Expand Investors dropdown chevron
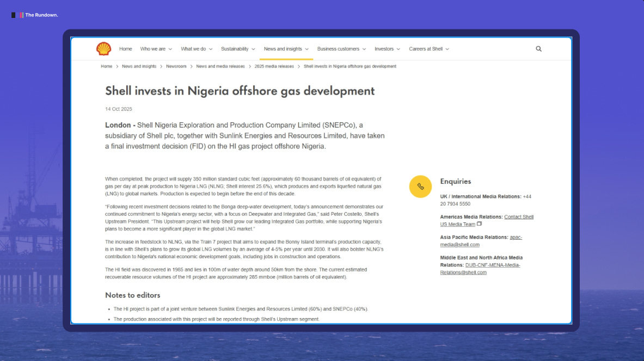The image size is (644, 361). click(x=398, y=49)
